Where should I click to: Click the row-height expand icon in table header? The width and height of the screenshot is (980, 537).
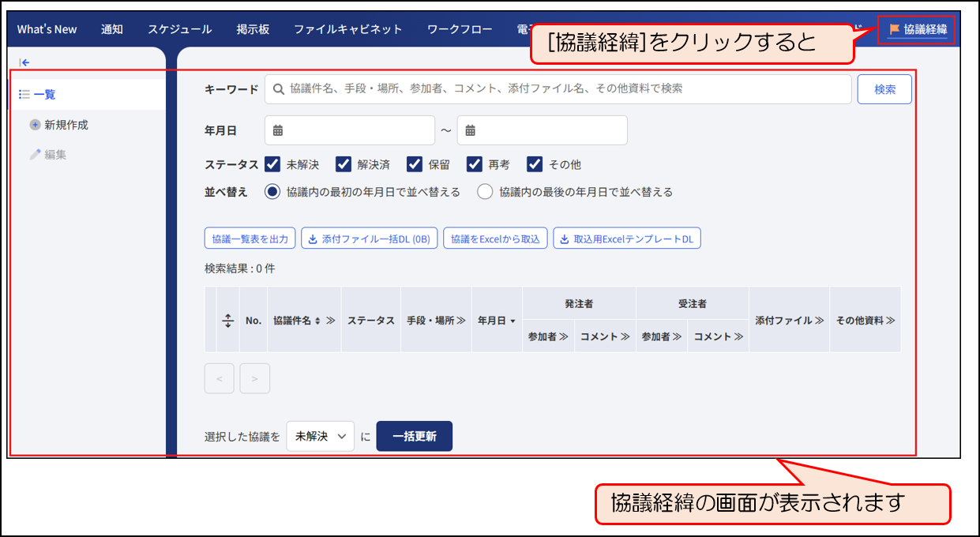[x=228, y=321]
